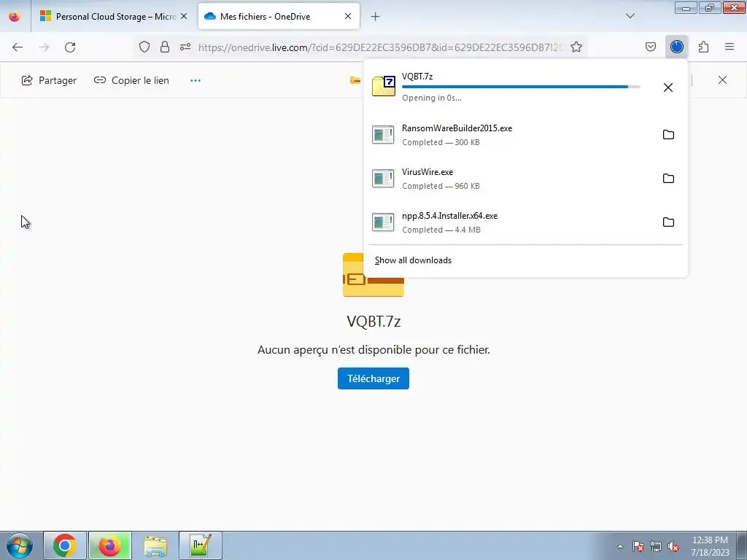Close the Personal Cloud Storage tab
The width and height of the screenshot is (747, 560).
pos(184,16)
